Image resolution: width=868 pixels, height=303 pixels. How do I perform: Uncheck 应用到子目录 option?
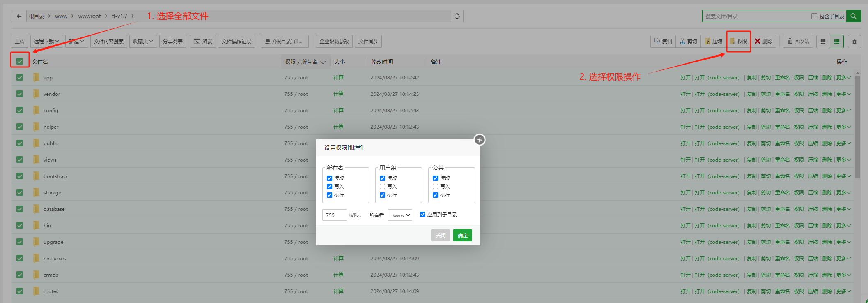(x=423, y=215)
